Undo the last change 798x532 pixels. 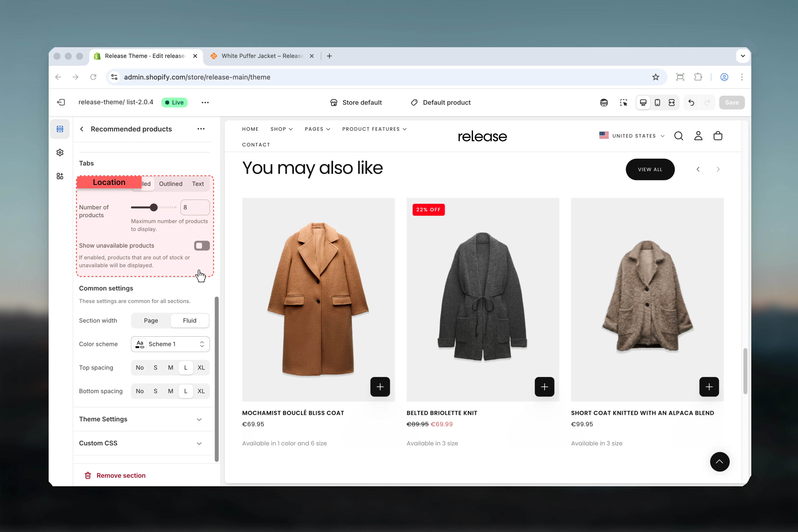[691, 102]
